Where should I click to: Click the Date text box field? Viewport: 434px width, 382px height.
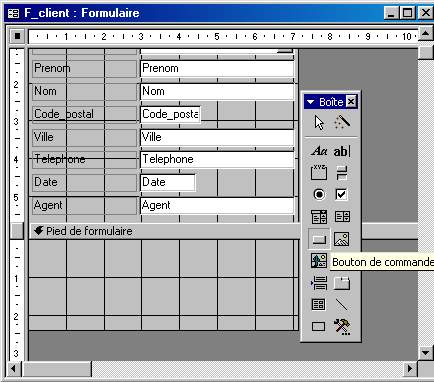point(168,183)
